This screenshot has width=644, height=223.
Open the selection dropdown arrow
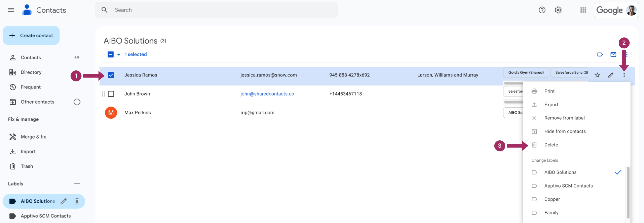(x=118, y=54)
